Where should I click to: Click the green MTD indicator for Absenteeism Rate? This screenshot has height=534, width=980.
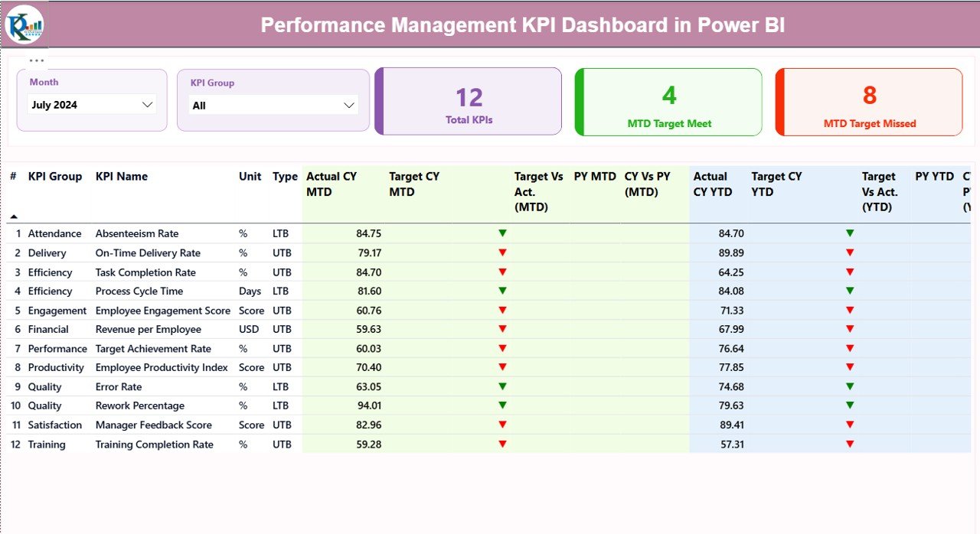pos(502,233)
